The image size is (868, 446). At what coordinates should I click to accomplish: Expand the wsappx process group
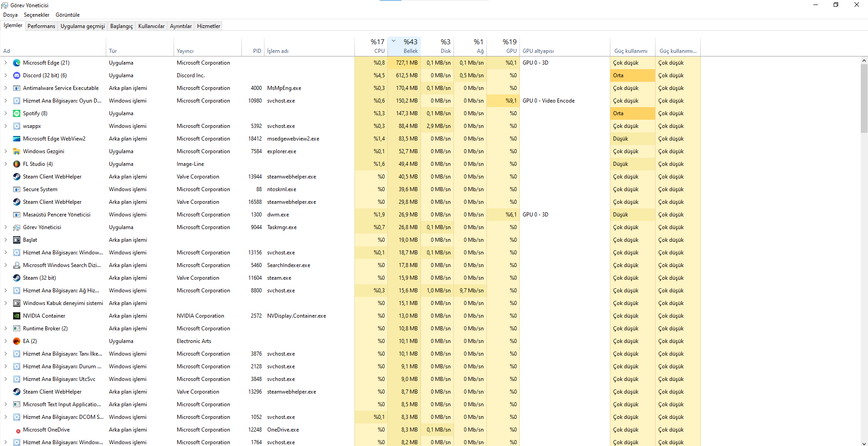click(5, 126)
